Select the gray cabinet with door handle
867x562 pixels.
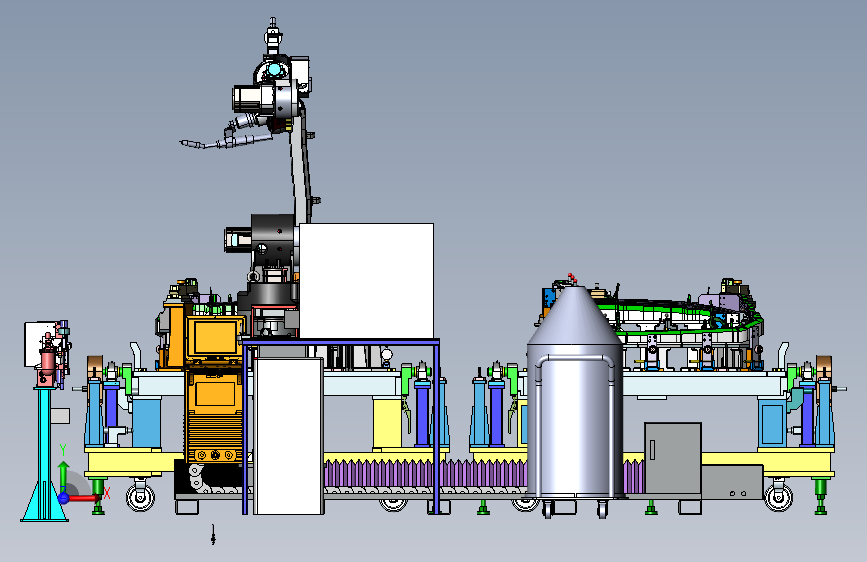pos(673,457)
